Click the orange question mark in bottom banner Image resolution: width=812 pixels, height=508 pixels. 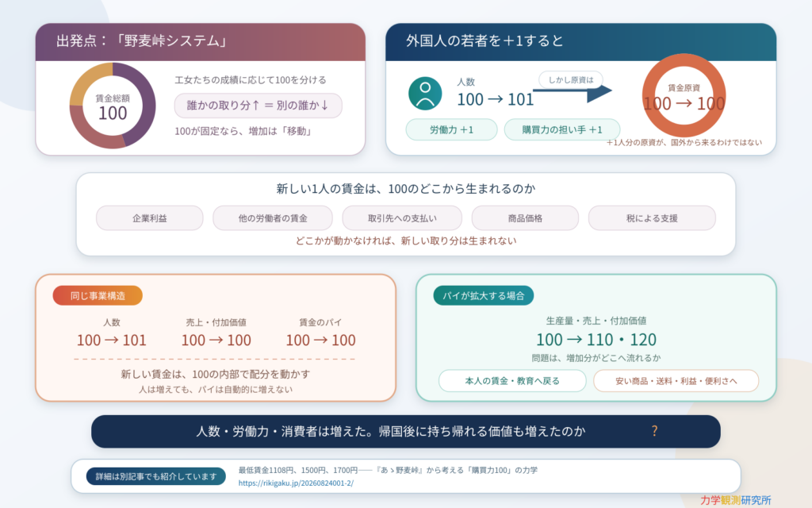point(654,431)
